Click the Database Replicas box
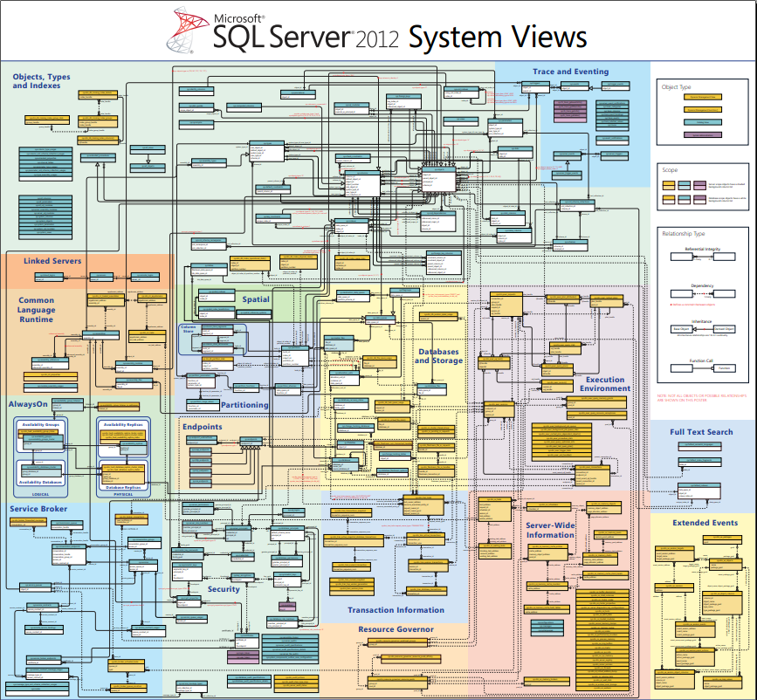The image size is (757, 700). click(123, 487)
